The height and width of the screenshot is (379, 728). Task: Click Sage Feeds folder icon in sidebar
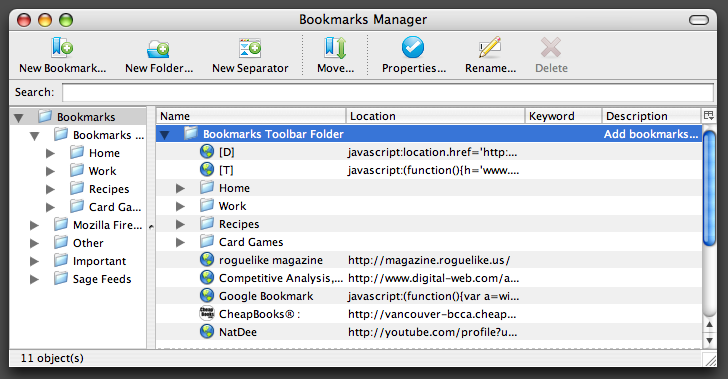click(61, 278)
